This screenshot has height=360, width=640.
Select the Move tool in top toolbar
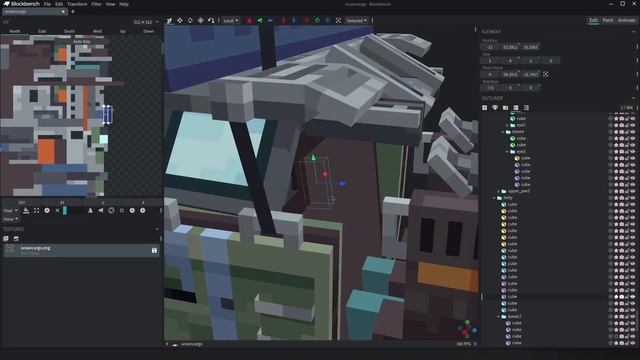(169, 20)
